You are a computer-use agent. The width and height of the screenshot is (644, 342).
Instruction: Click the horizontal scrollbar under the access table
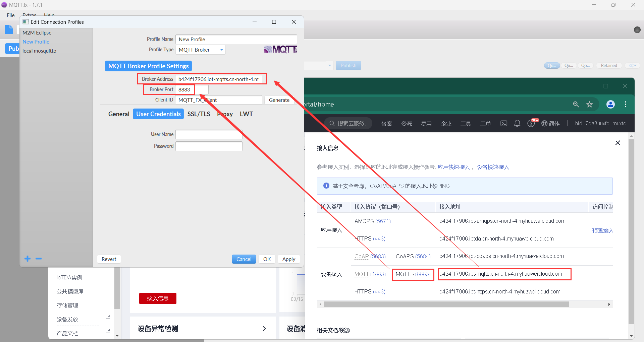(446, 304)
